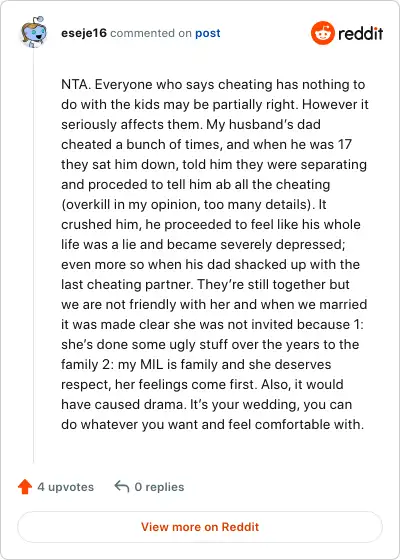Viewport: 400px width, 560px height.
Task: Click 'View more on Reddit' button
Action: click(200, 527)
